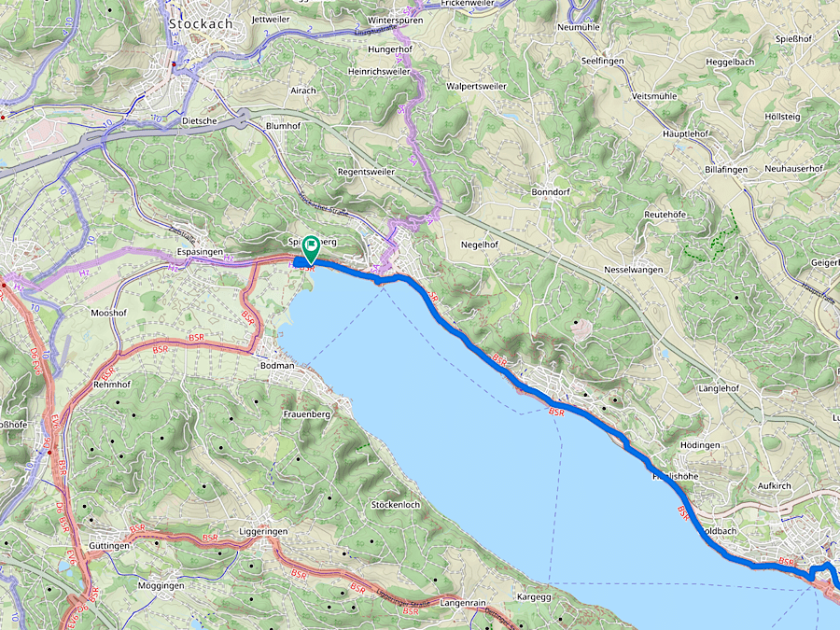Image resolution: width=840 pixels, height=630 pixels.
Task: Click the Liggeringen place name
Action: tap(263, 531)
